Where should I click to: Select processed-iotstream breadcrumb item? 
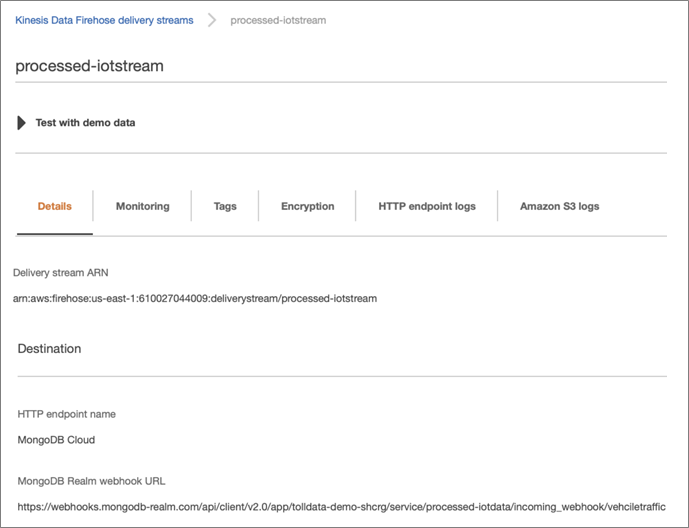click(x=278, y=20)
